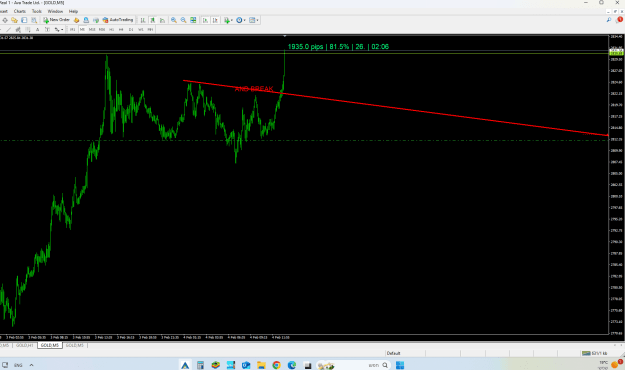Switch chart to candlestick mode

[x=153, y=20]
